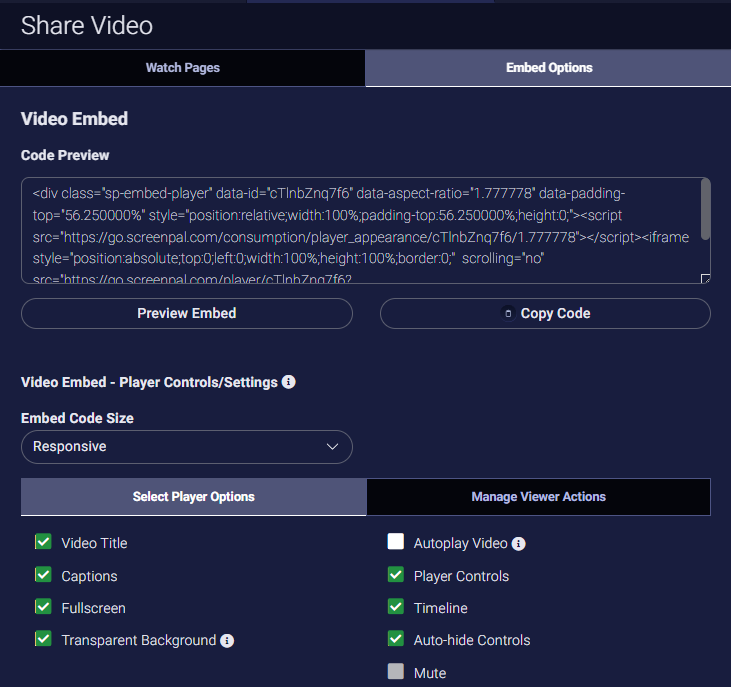Click the copy icon in Copy Code button
The image size is (731, 687).
click(x=508, y=314)
